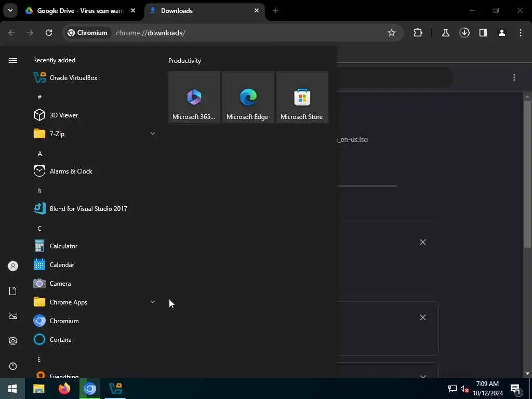Open the Microsoft 365 tile
Image resolution: width=532 pixels, height=399 pixels.
tap(194, 97)
